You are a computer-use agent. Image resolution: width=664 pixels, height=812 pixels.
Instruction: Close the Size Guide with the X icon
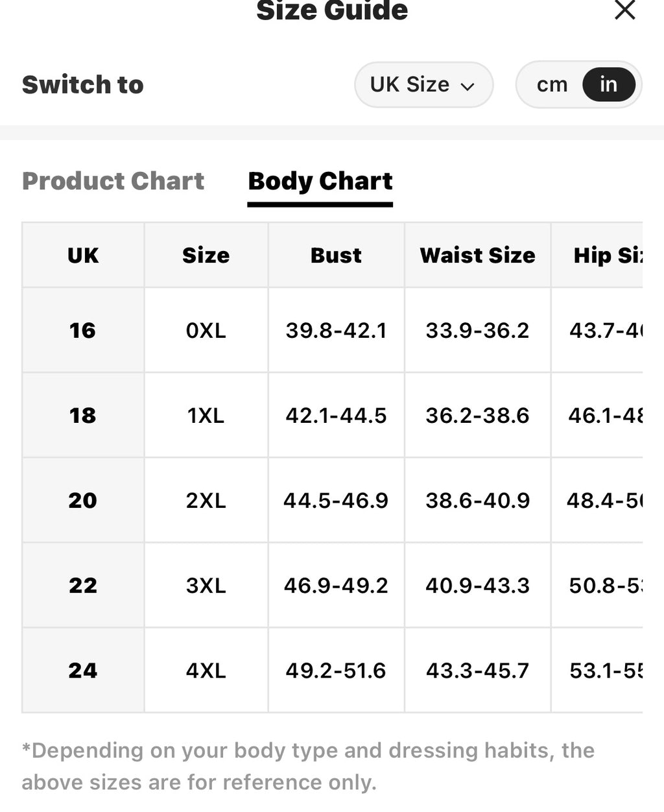point(624,10)
